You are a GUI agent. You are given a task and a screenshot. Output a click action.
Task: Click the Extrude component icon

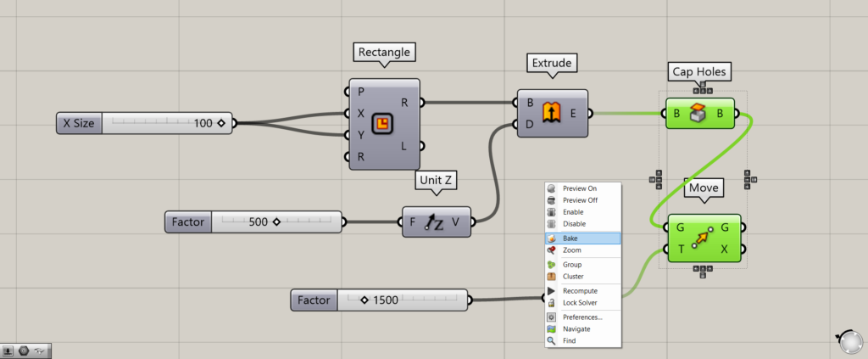552,113
